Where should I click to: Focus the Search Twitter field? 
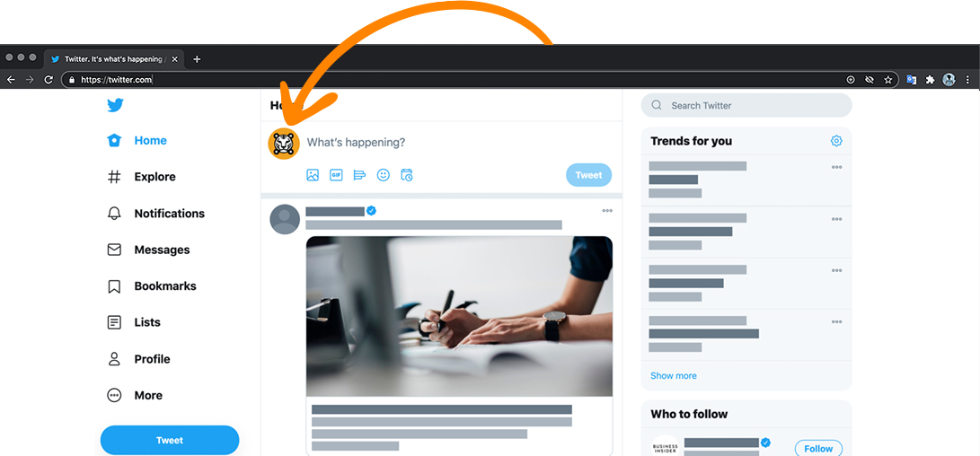(746, 106)
